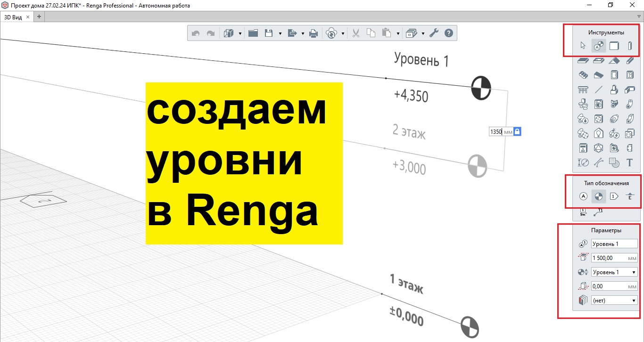The width and height of the screenshot is (644, 342).
Task: Open Help (question mark)
Action: click(x=449, y=33)
